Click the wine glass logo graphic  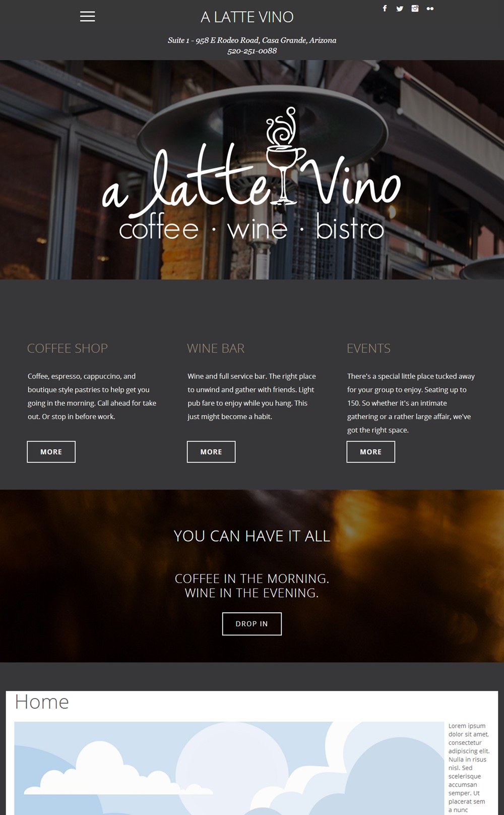pyautogui.click(x=285, y=155)
